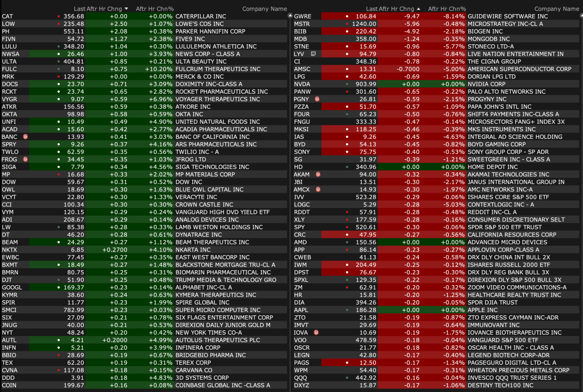Select the AAPL ticker symbol
Screen dimensions: 583x392
pyautogui.click(x=301, y=309)
